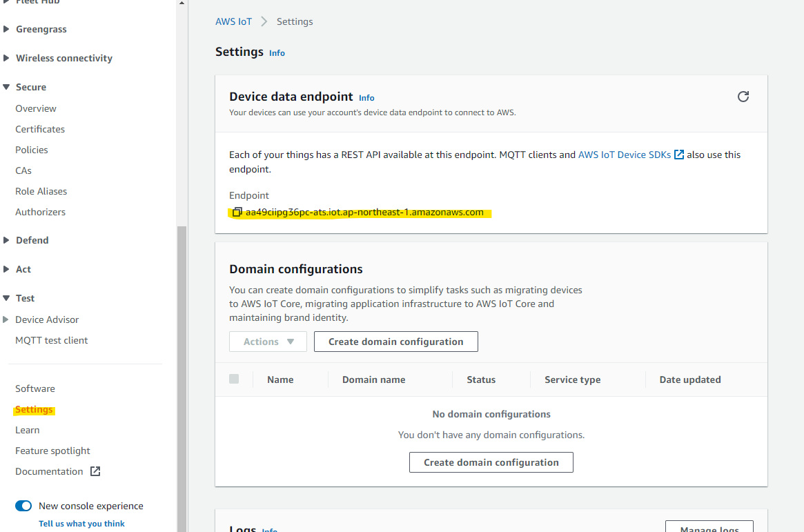804x532 pixels.
Task: Open Overview under Secure
Action: click(x=36, y=108)
